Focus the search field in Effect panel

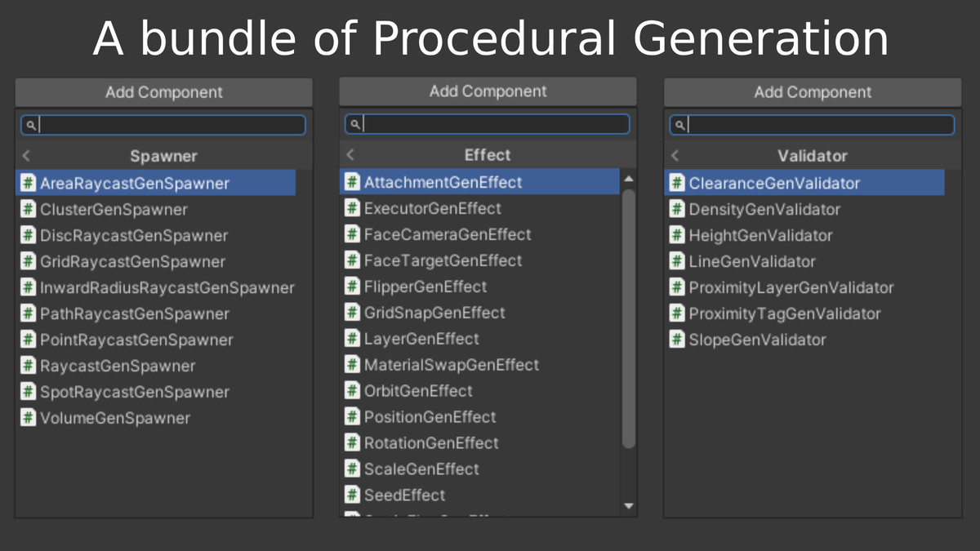click(488, 124)
